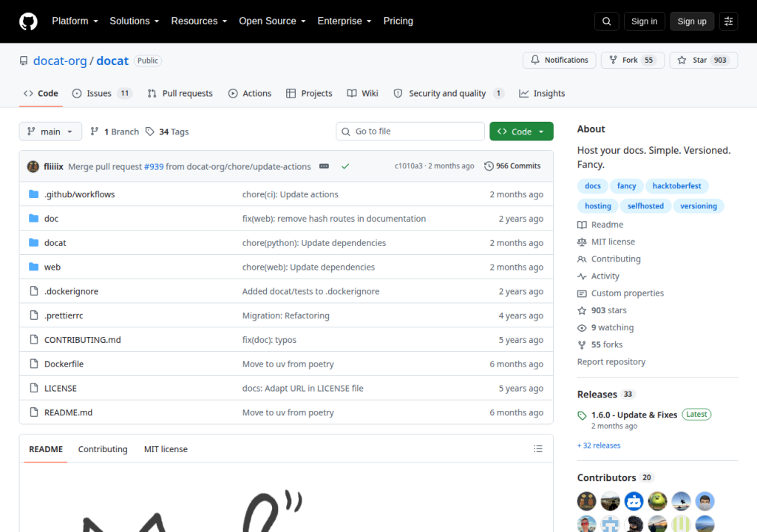The width and height of the screenshot is (757, 532).
Task: Open commit hash c1010a3
Action: 408,166
